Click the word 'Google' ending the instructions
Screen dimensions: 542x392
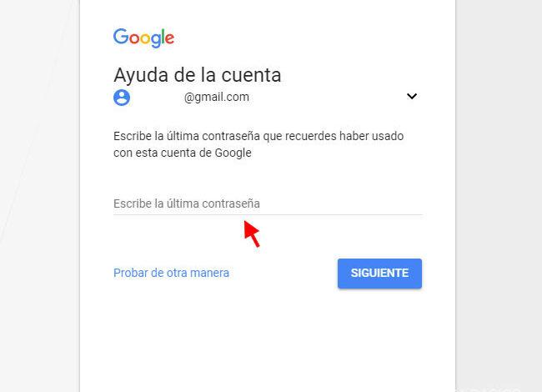233,153
